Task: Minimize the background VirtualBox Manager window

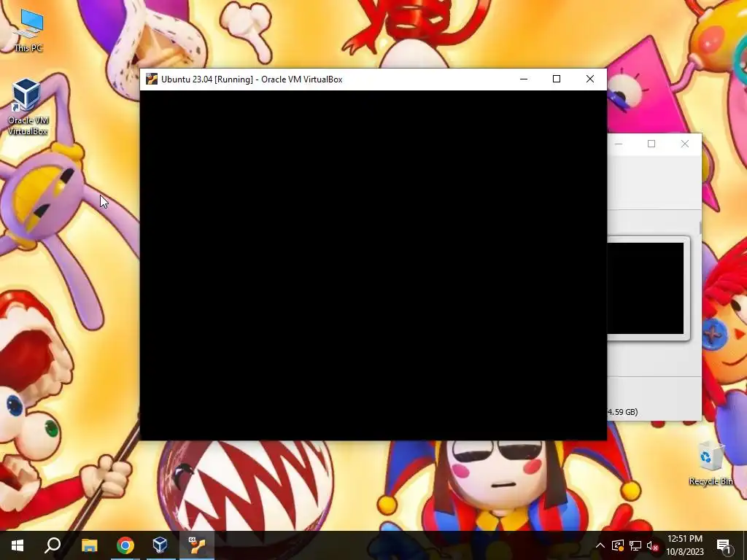Action: point(619,144)
